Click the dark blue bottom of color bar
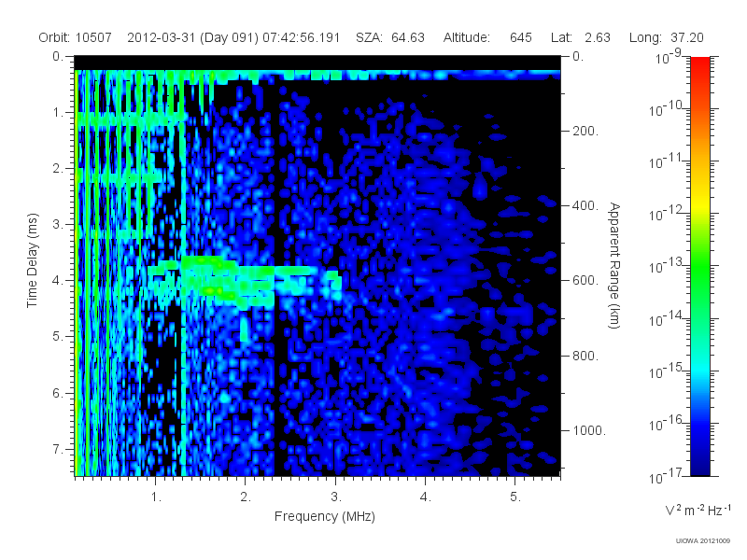This screenshot has height=560, width=747. [x=700, y=467]
